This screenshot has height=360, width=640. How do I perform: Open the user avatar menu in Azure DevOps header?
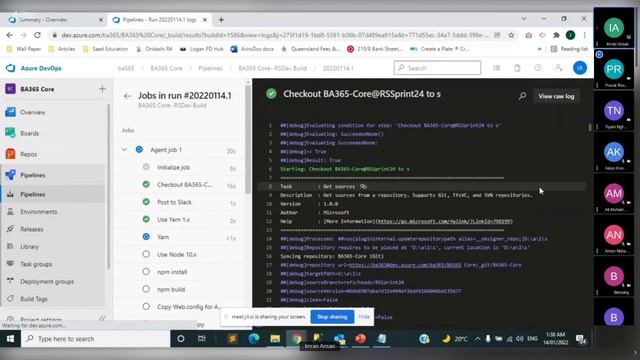(x=580, y=68)
